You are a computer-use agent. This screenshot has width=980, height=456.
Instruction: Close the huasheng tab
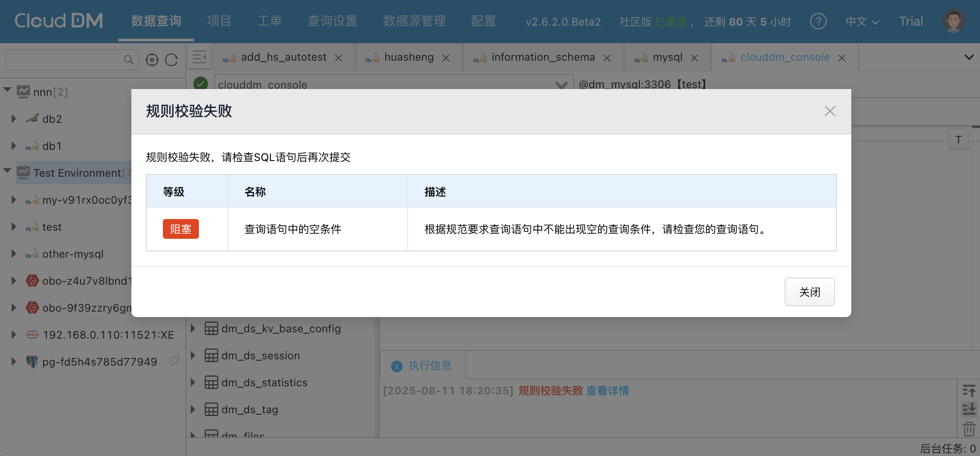tap(446, 58)
